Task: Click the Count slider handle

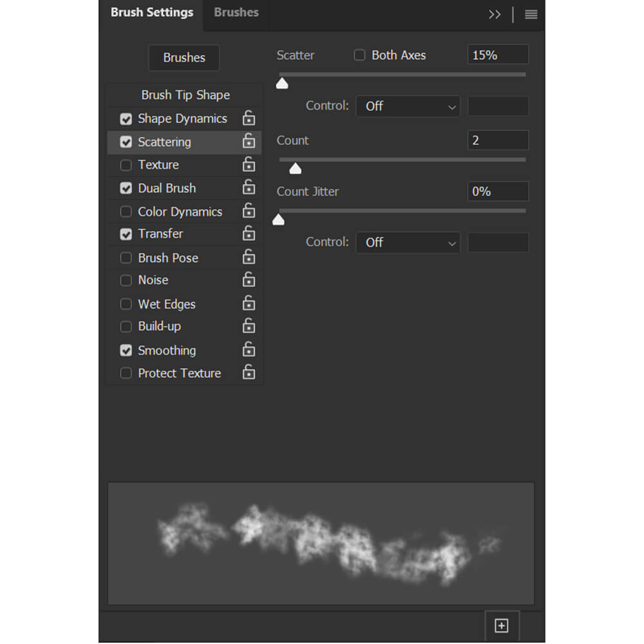Action: pos(296,168)
